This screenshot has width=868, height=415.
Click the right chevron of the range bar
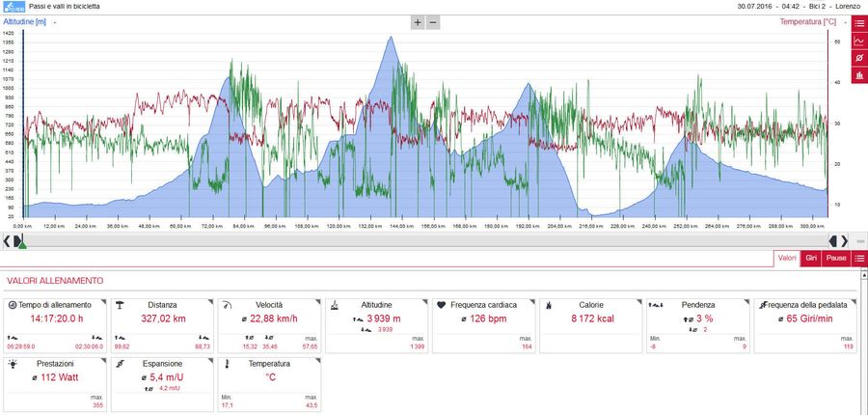pos(844,241)
